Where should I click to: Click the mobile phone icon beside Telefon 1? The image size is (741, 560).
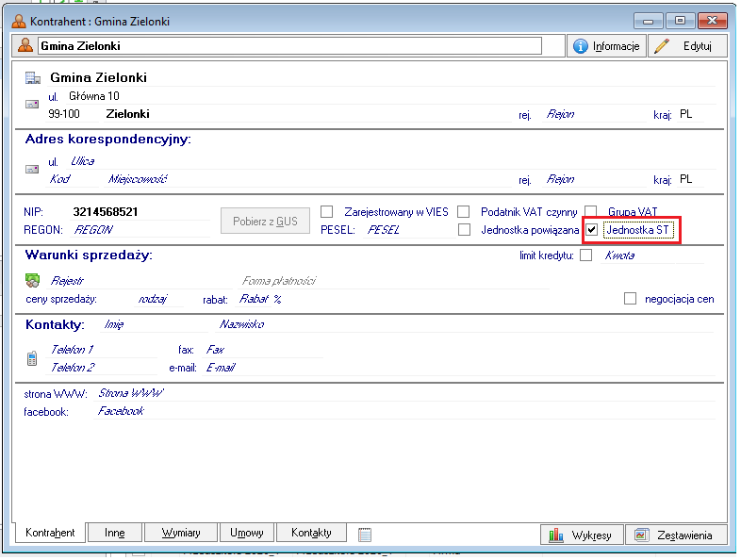[32, 357]
